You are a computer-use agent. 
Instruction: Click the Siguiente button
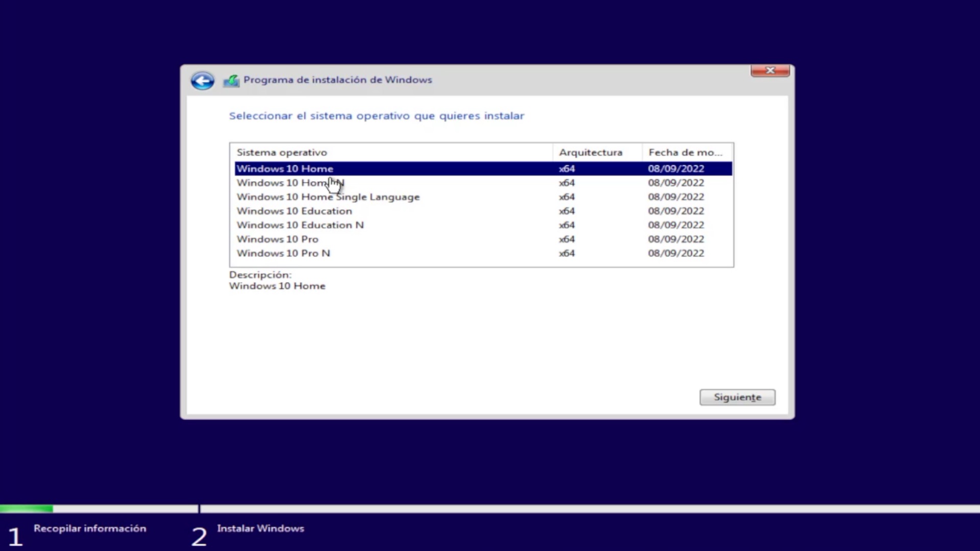pos(737,397)
